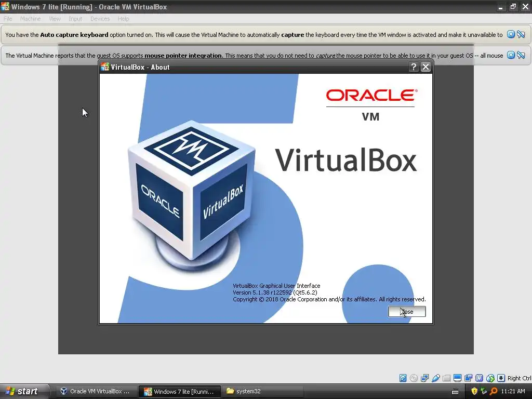Image resolution: width=532 pixels, height=399 pixels.
Task: Click the orange magnifier tray icon
Action: (x=494, y=391)
